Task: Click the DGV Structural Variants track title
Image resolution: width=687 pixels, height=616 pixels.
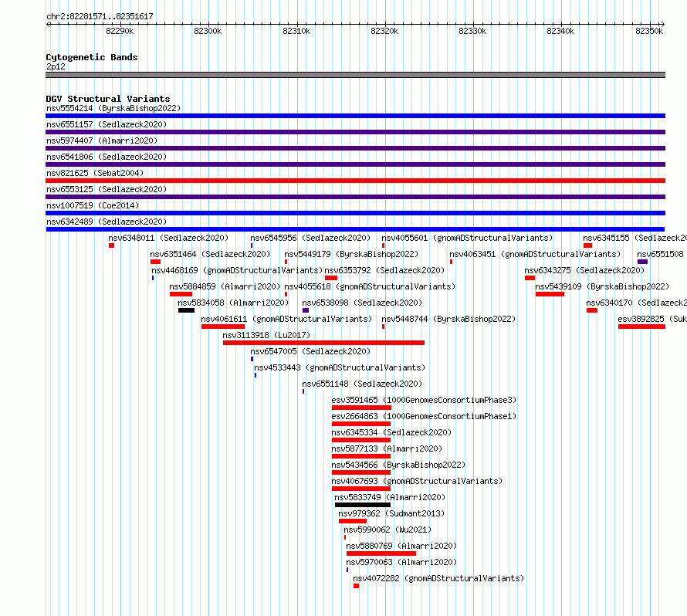Action: [x=108, y=99]
